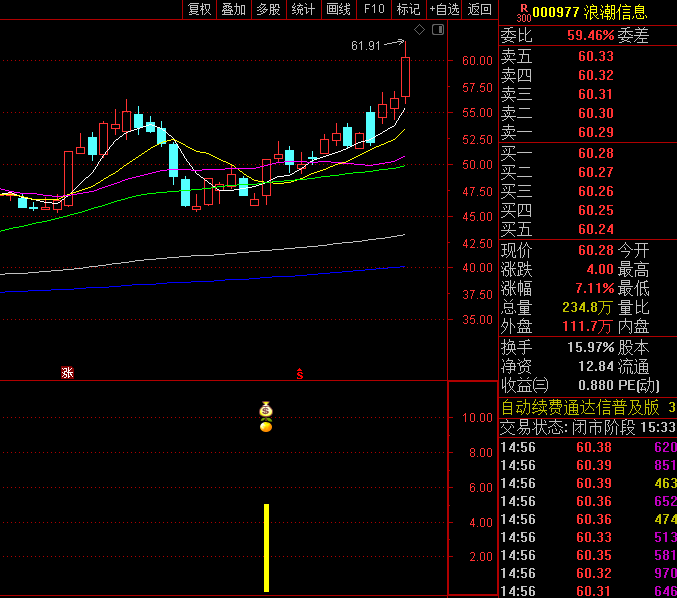The height and width of the screenshot is (598, 677).
Task: Click 买五 price 60.24
Action: click(596, 229)
